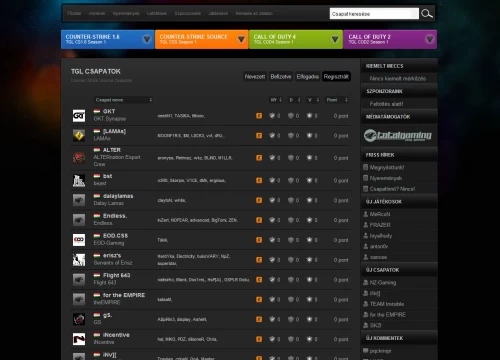Select the Nevezett filter tab
Viewport: 500px width, 360px height.
[x=255, y=77]
